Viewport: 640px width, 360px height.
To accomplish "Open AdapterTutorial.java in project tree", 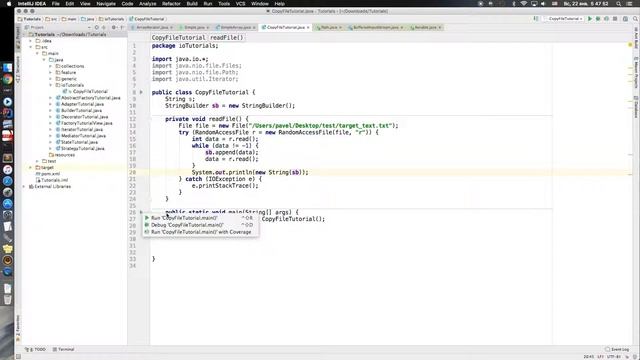I will (80, 104).
